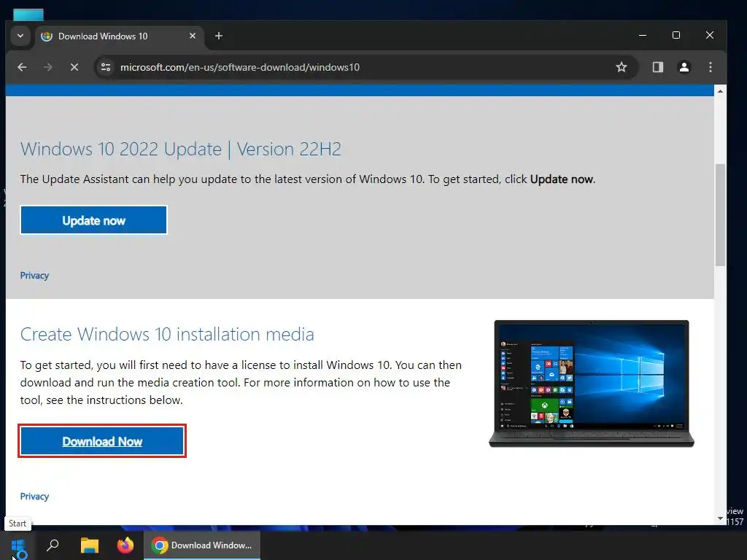Open Privacy link under Download Now

tap(34, 496)
